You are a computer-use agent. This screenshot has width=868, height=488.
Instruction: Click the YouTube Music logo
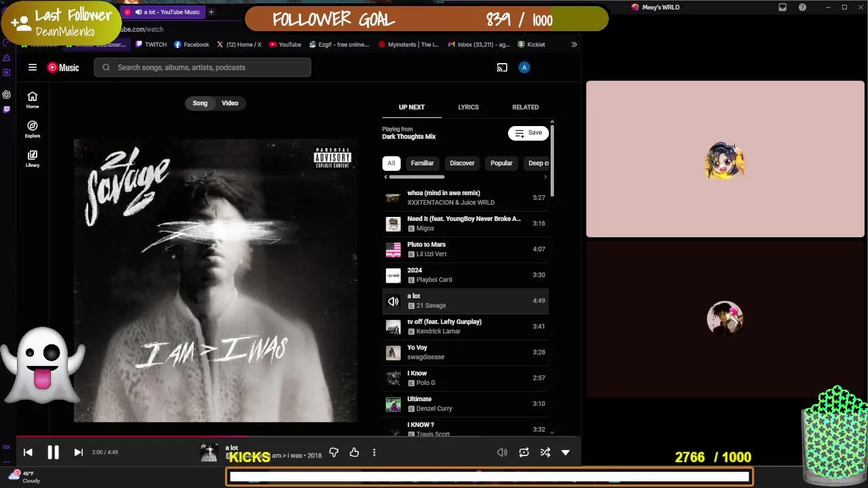(x=63, y=67)
